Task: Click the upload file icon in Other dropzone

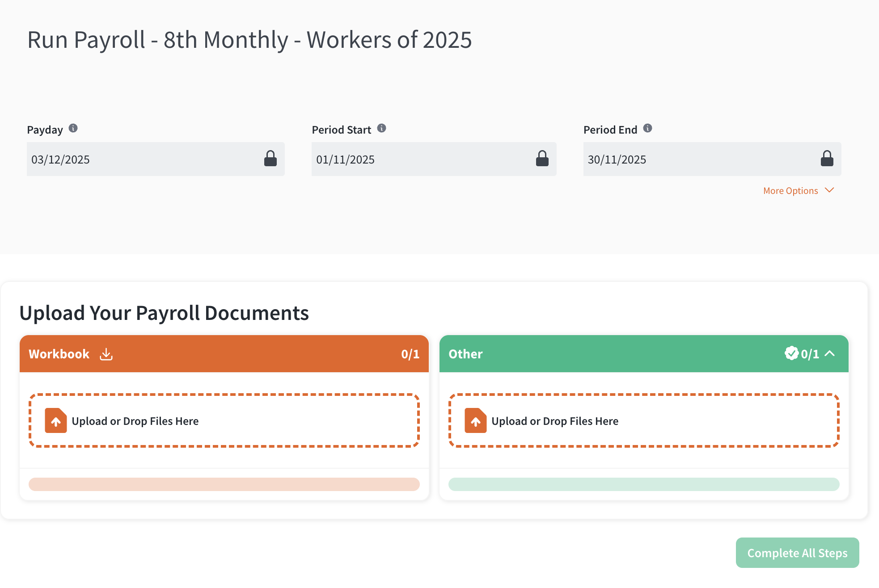Action: click(x=476, y=420)
